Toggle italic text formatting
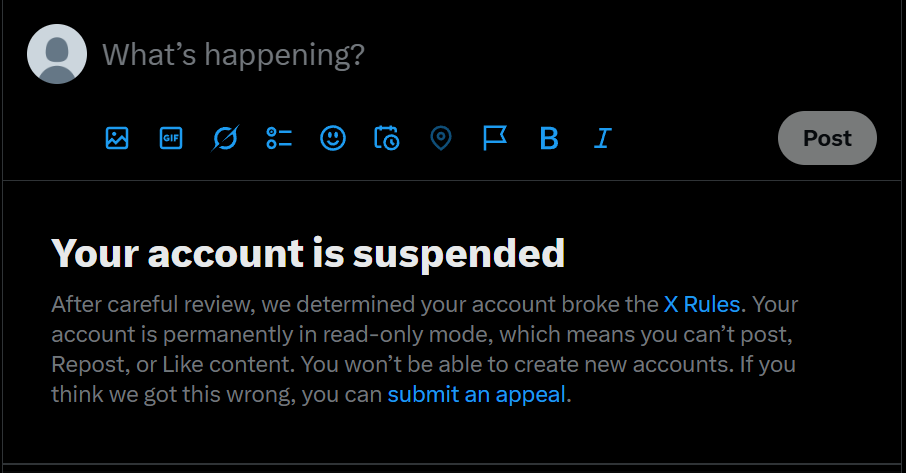This screenshot has height=473, width=906. pyautogui.click(x=602, y=138)
